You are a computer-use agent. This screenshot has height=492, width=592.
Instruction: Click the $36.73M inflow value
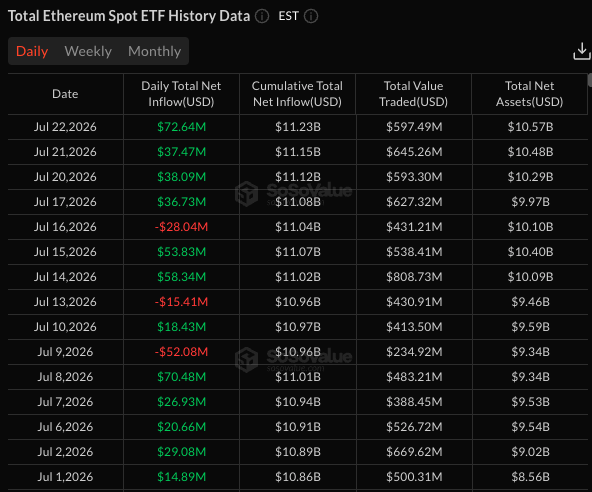pyautogui.click(x=182, y=202)
